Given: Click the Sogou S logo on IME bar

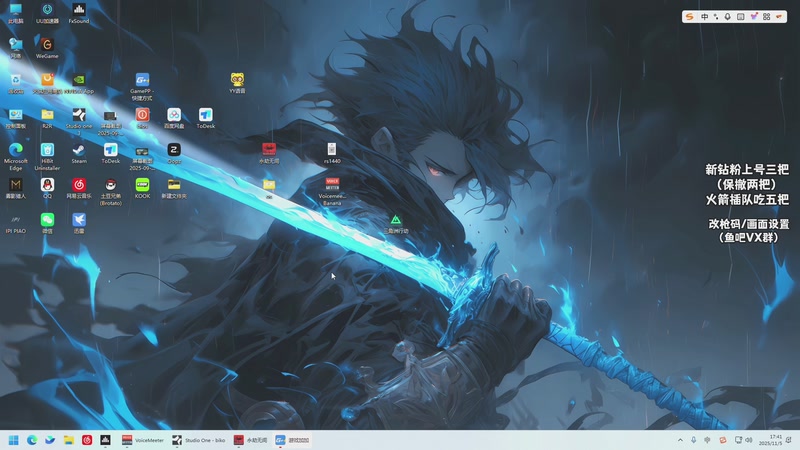Looking at the screenshot, I should tap(690, 17).
